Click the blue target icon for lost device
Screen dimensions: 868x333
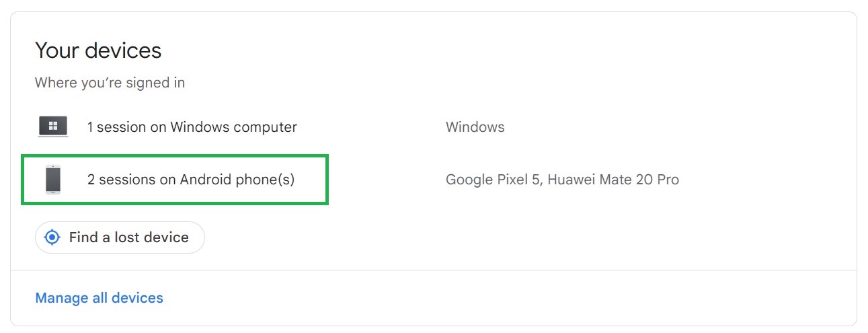coord(52,237)
